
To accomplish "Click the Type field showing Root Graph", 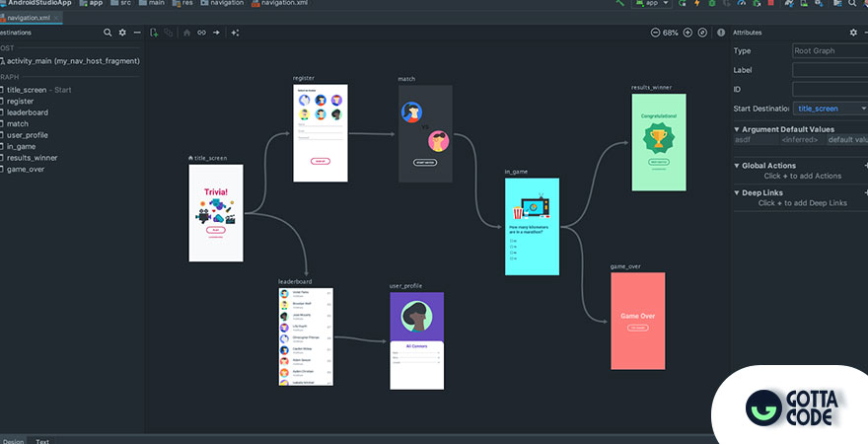I will 831,50.
